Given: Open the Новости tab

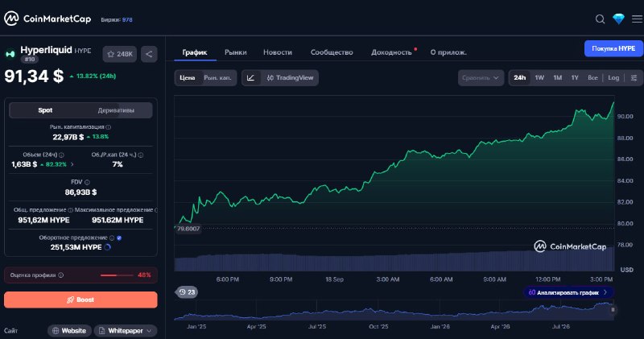Looking at the screenshot, I should click(278, 52).
